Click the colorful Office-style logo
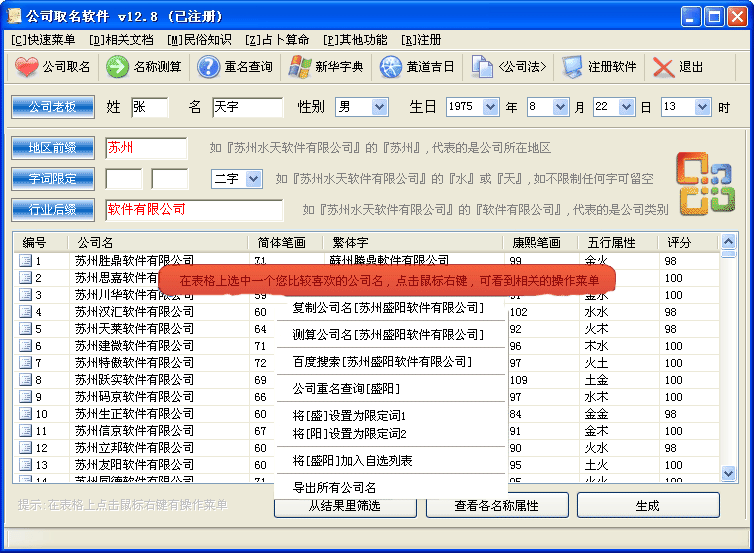Image resolution: width=754 pixels, height=553 pixels. tap(705, 184)
